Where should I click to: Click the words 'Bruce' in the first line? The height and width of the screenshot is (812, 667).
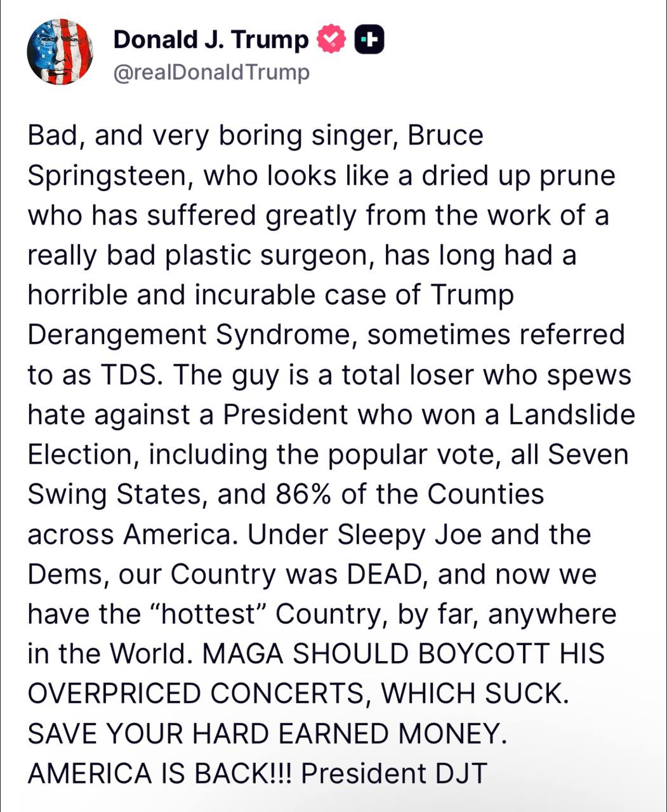[x=446, y=136]
